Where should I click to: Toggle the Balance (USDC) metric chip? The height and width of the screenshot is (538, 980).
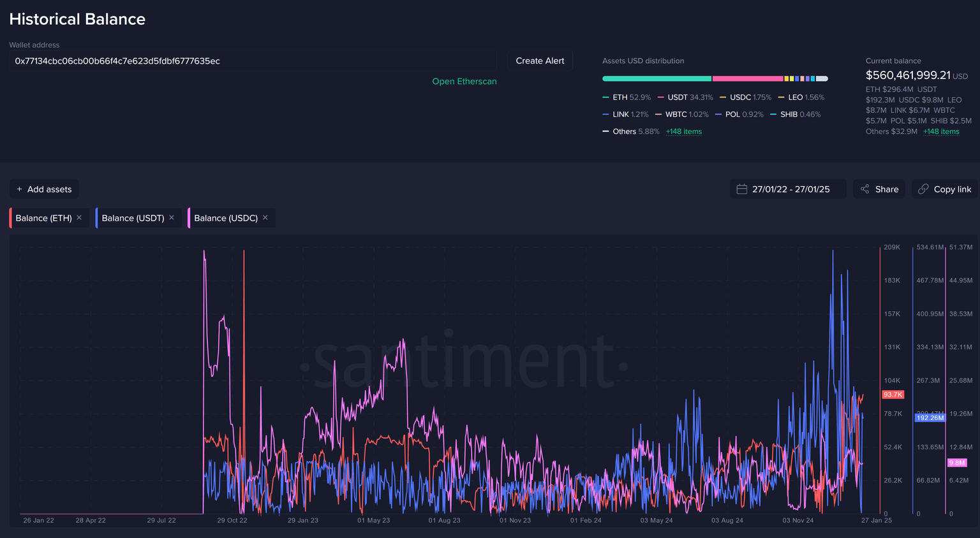[x=226, y=218]
